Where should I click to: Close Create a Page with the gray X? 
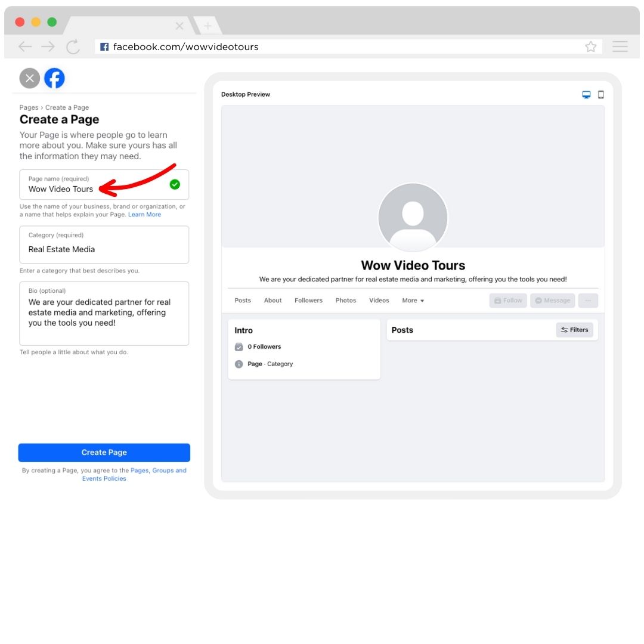click(x=30, y=78)
